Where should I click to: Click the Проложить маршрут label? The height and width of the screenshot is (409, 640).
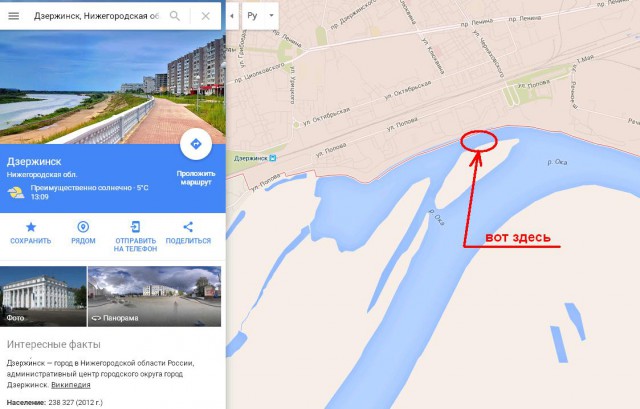click(x=196, y=178)
